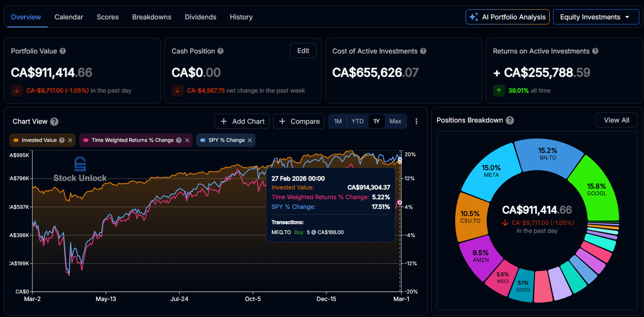This screenshot has height=317, width=644.
Task: Click the Time Weighted Returns % Change chip label
Action: (x=133, y=140)
